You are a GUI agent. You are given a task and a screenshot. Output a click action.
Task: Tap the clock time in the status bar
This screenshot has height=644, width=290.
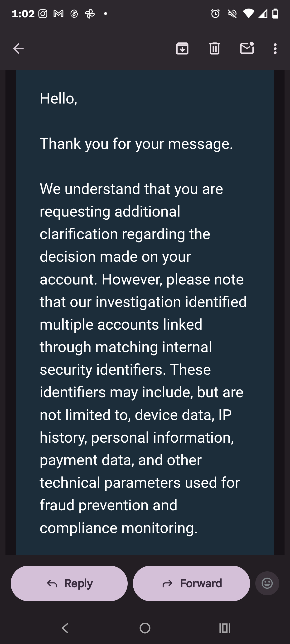23,14
